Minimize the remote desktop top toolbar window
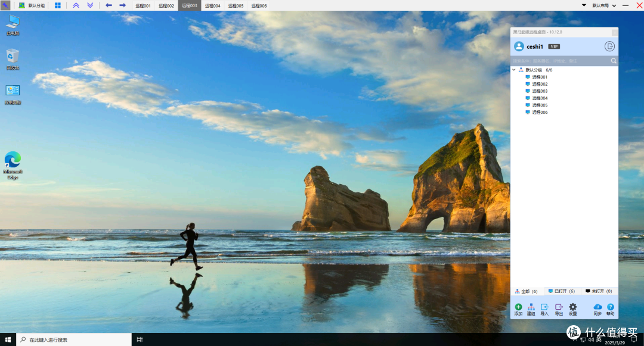Screen dimensions: 644x346 [626, 5]
